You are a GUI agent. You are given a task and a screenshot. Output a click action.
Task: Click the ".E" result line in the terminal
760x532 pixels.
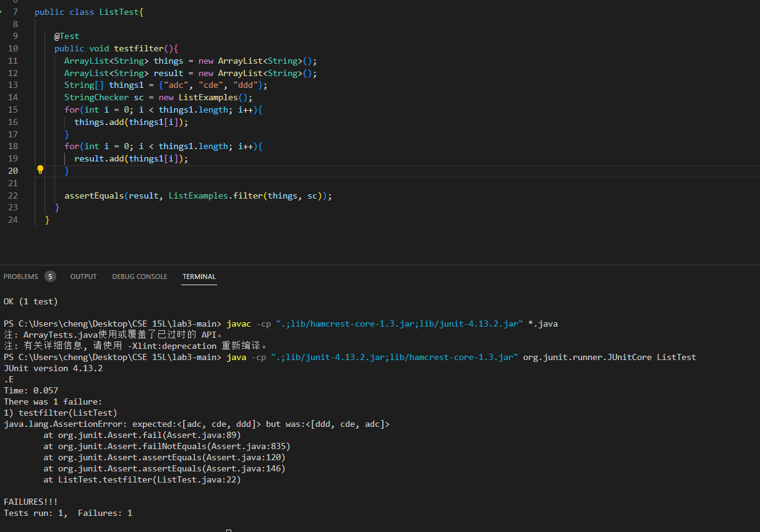coord(9,379)
